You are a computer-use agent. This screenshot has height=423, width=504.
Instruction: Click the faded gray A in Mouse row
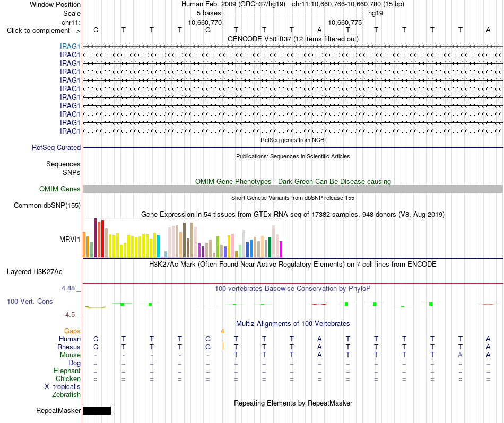tap(460, 355)
